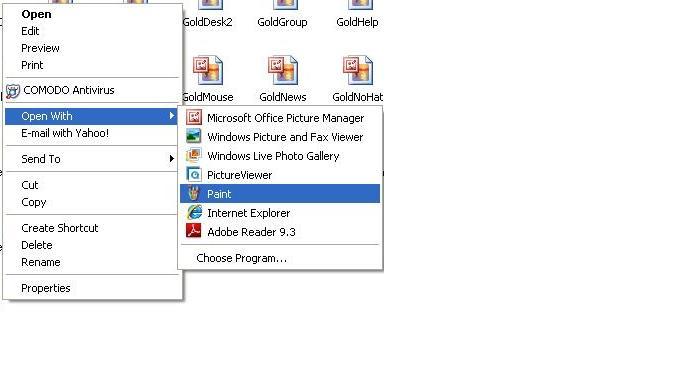Click the GoldNews file name label
Image resolution: width=683 pixels, height=384 pixels.
pos(283,97)
